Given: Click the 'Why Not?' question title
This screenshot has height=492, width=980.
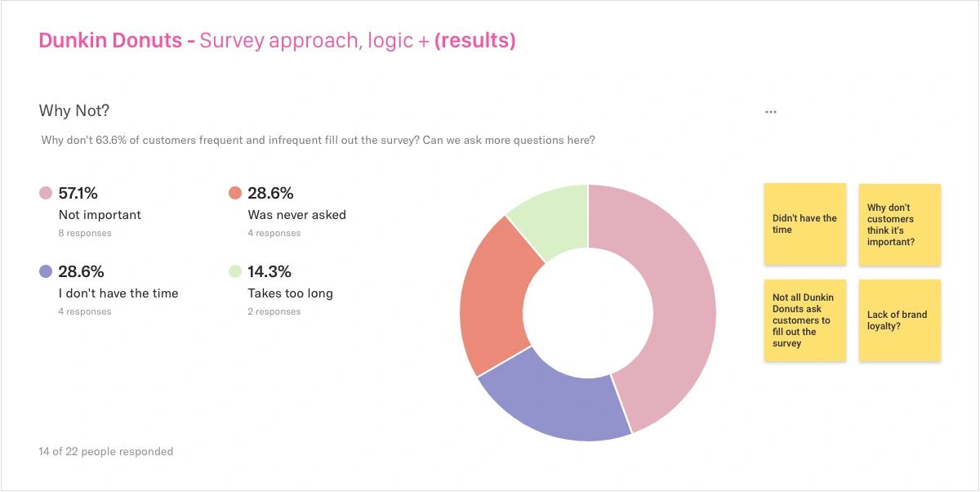Looking at the screenshot, I should coord(74,110).
